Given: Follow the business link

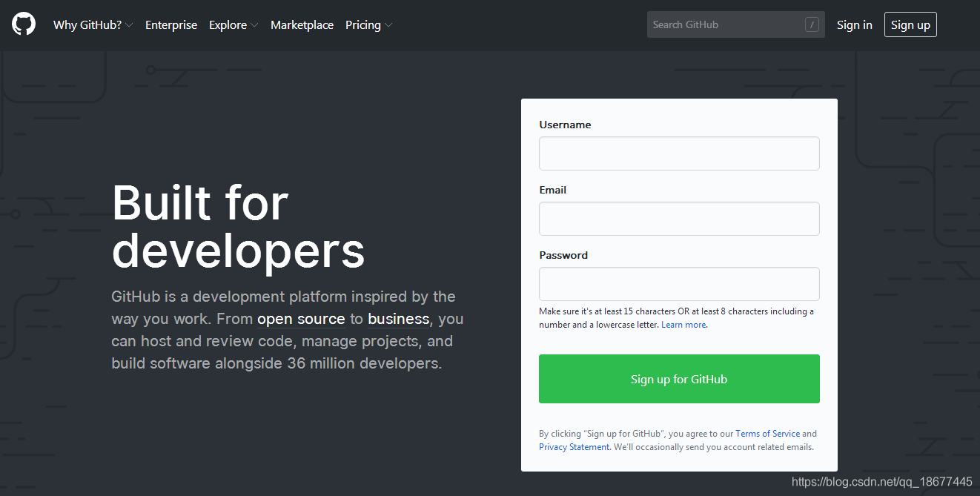Looking at the screenshot, I should click(x=398, y=319).
